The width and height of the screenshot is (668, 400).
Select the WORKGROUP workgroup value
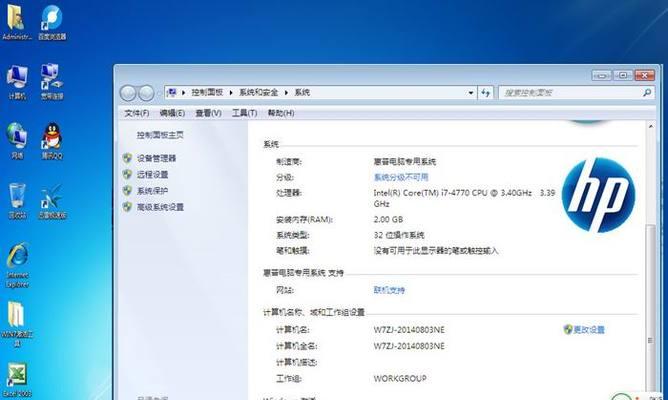[x=400, y=379]
